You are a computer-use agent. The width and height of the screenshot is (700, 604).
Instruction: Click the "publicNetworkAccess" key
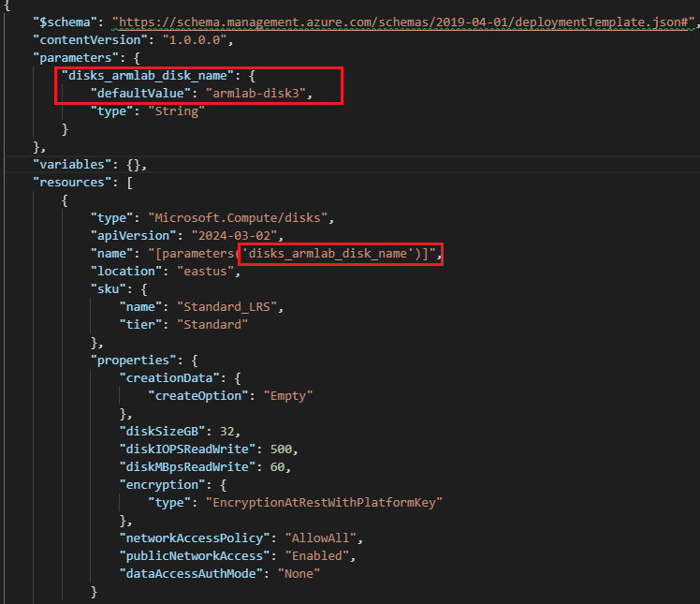click(195, 556)
